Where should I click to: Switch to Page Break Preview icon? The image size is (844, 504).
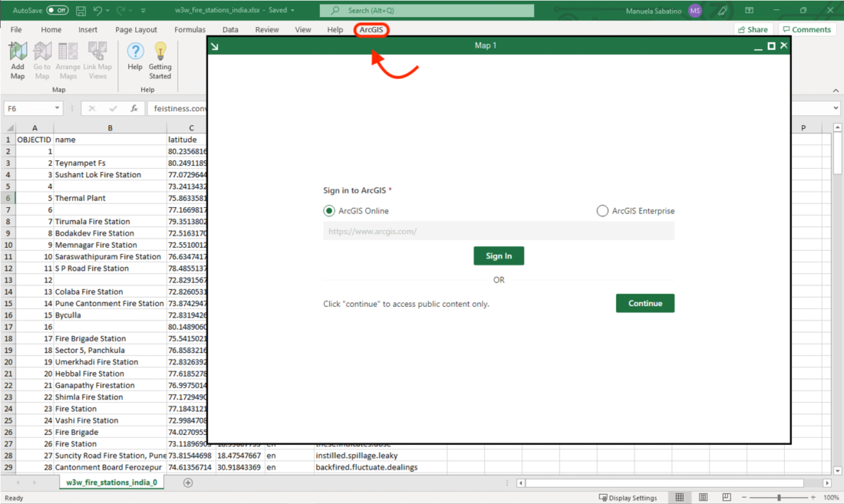[x=726, y=498]
